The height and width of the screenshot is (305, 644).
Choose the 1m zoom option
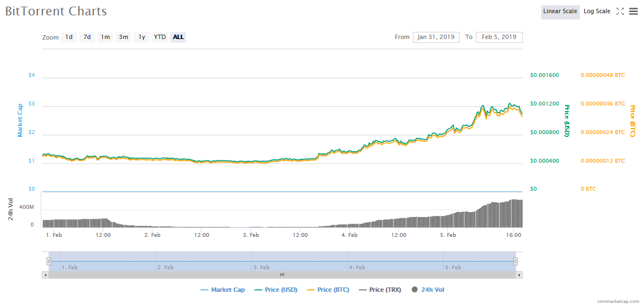click(x=105, y=37)
